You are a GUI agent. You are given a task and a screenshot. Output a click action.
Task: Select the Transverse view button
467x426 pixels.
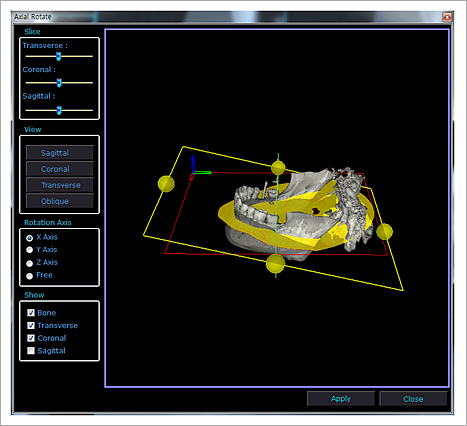[x=60, y=185]
